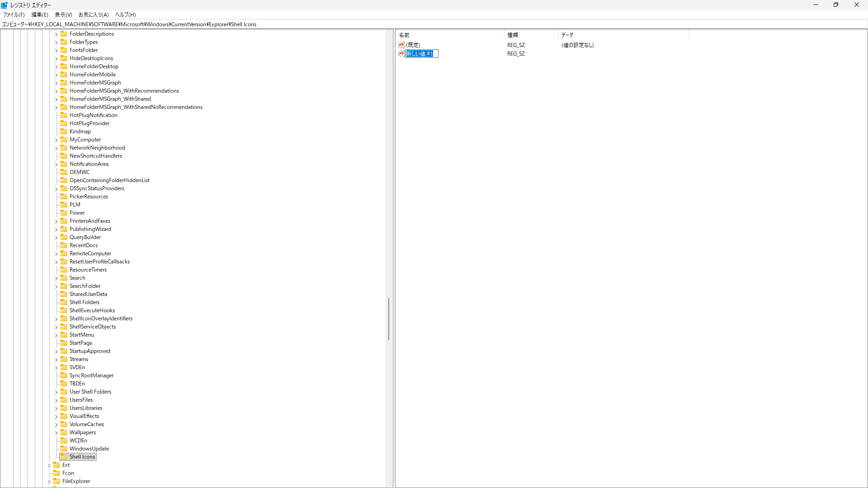This screenshot has width=868, height=488.
Task: Open the お気に入り(A) menu
Action: (x=94, y=15)
